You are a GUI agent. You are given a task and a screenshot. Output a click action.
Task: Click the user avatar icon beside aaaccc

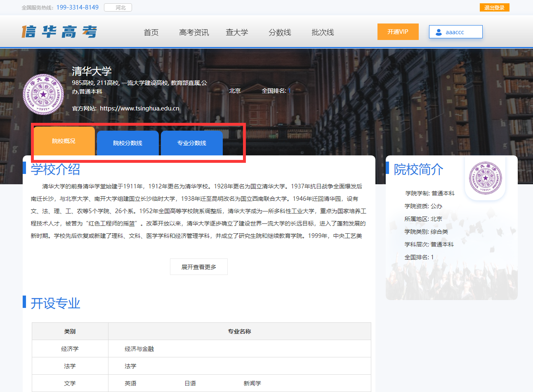439,32
